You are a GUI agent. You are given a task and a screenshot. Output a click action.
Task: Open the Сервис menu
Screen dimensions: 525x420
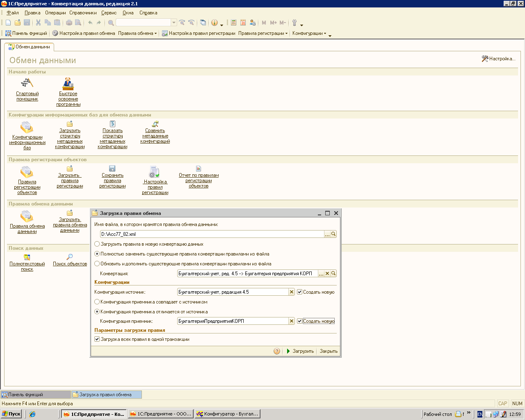click(109, 13)
